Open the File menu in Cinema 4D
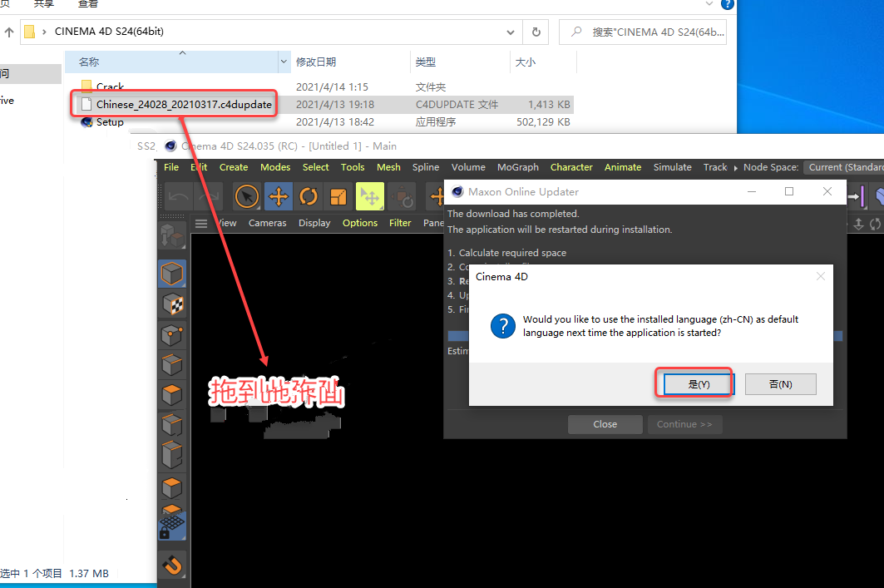The width and height of the screenshot is (884, 588). tap(171, 167)
